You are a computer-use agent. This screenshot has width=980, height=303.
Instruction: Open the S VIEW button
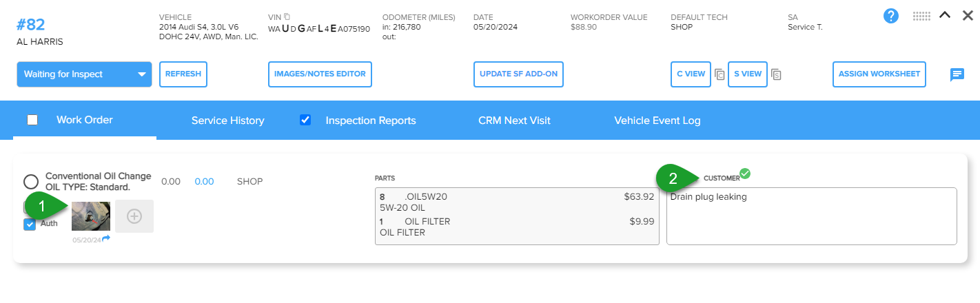pos(748,74)
